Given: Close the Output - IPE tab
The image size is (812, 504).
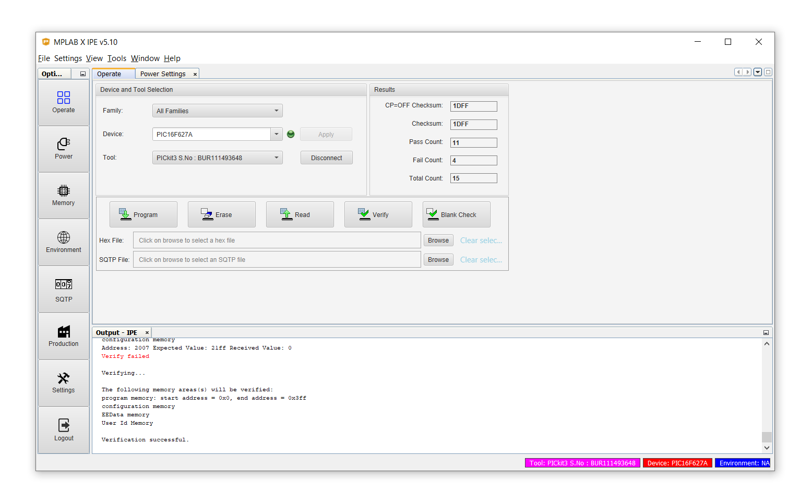Looking at the screenshot, I should tap(147, 333).
